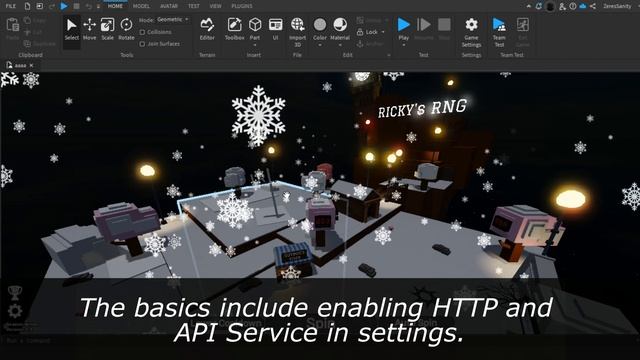640x360 pixels.
Task: Switch to the VIEW ribbon tab
Action: (215, 6)
